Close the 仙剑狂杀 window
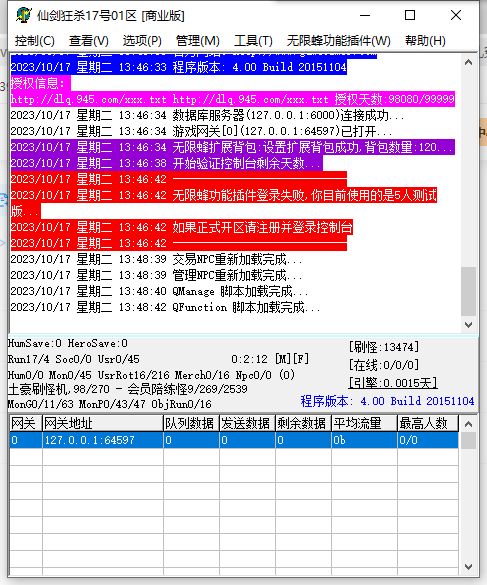Viewport: 487px width, 585px height. pos(456,15)
